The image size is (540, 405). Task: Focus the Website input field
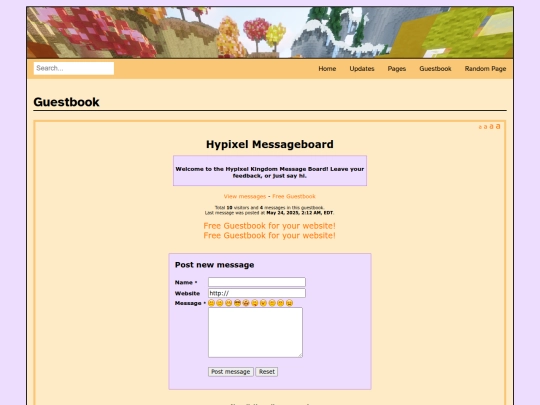[257, 293]
